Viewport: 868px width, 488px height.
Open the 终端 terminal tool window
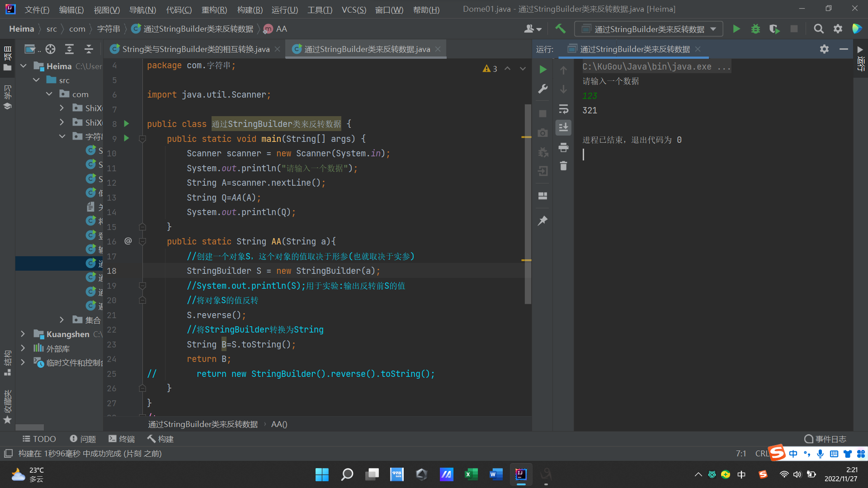[x=122, y=439]
